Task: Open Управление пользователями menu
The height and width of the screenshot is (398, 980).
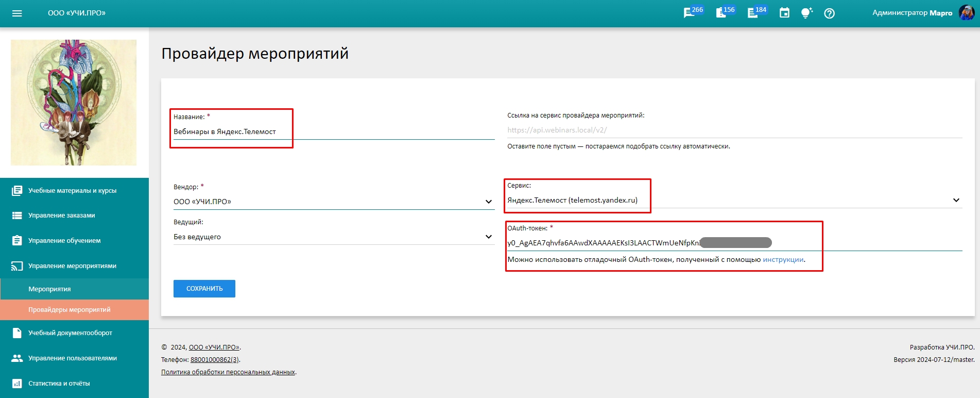Action: coord(74,358)
